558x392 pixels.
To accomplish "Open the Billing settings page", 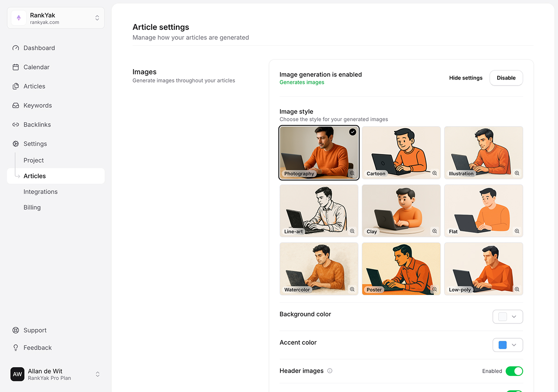I will pyautogui.click(x=32, y=207).
